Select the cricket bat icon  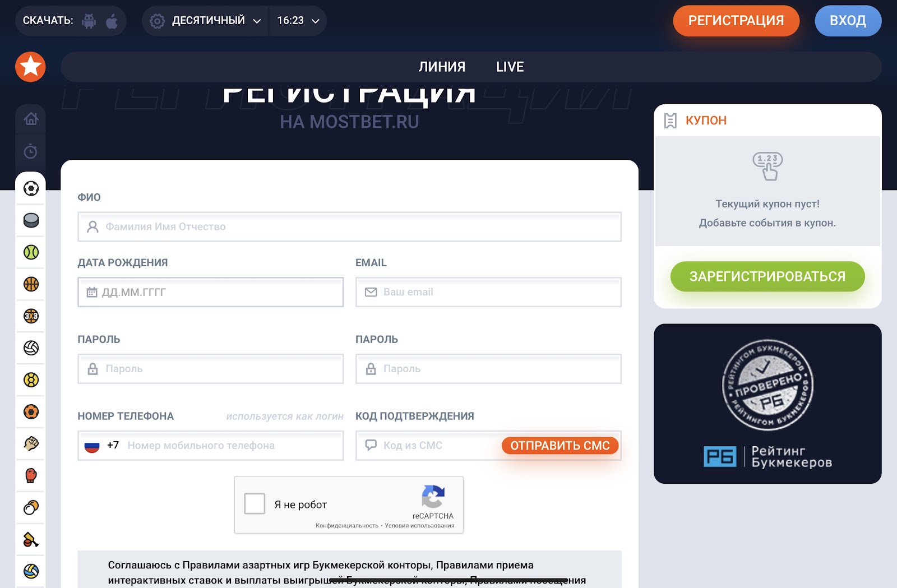click(31, 540)
